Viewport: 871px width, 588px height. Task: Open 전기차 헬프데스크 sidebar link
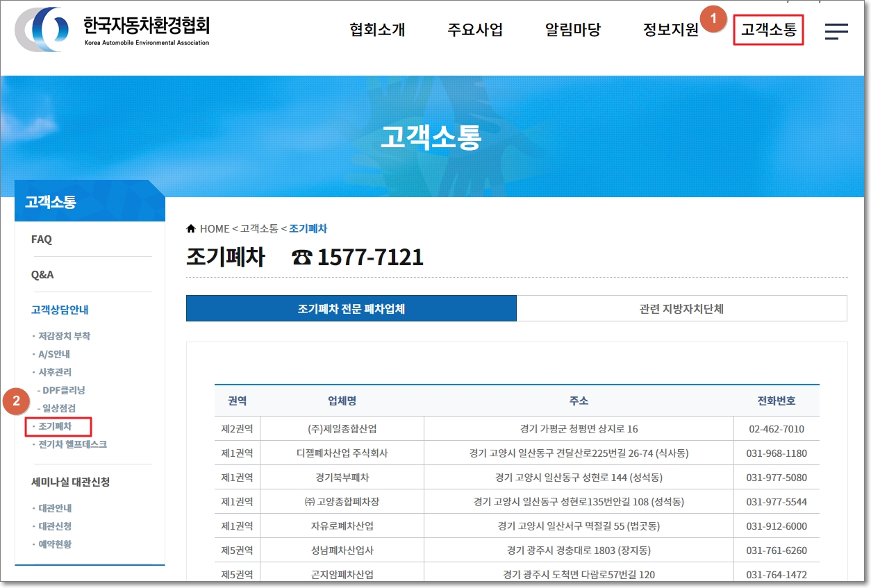[72, 444]
